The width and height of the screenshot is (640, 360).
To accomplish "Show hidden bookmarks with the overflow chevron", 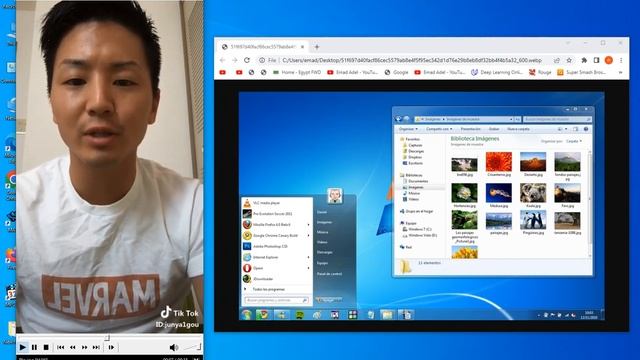I will pos(620,72).
